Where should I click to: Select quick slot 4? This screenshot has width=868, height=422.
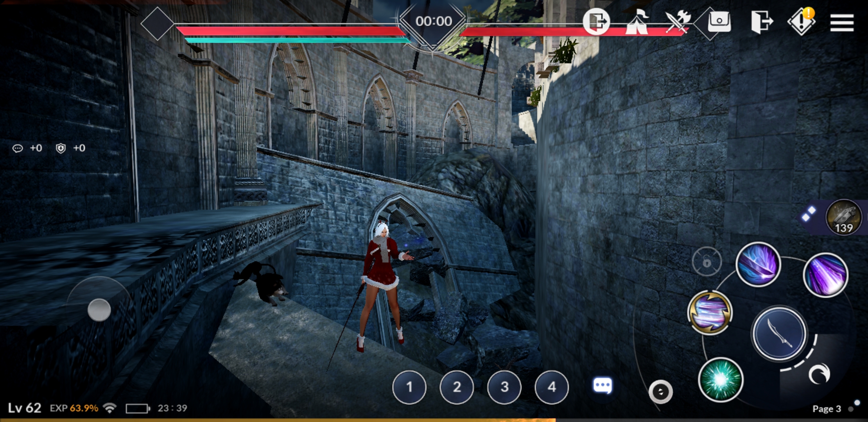tap(552, 387)
